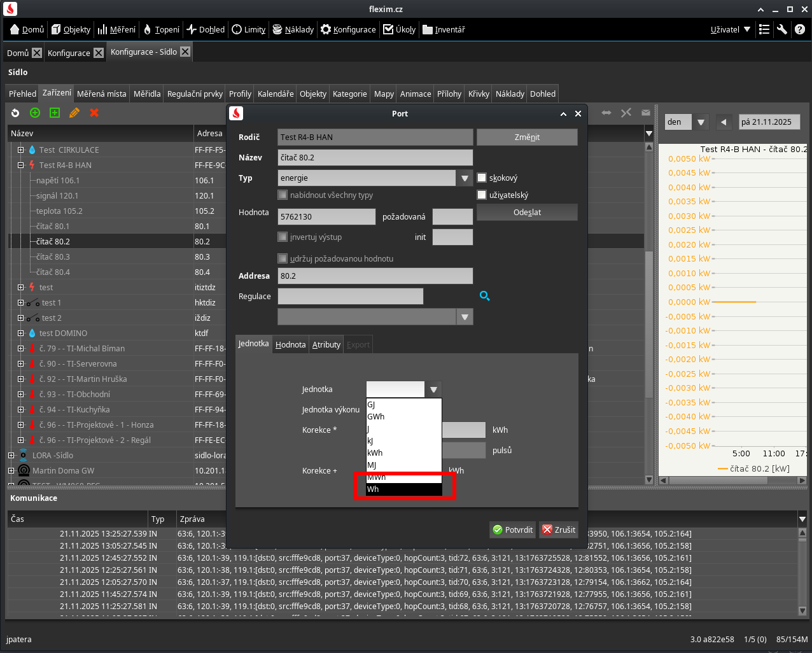812x653 pixels.
Task: Click the Hodnota input field
Action: pos(326,216)
